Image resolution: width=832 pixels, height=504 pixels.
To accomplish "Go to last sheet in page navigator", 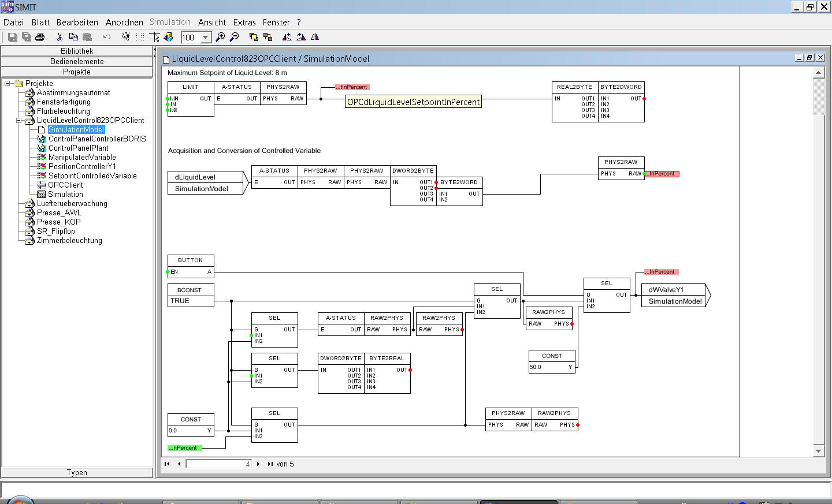I will 270,464.
